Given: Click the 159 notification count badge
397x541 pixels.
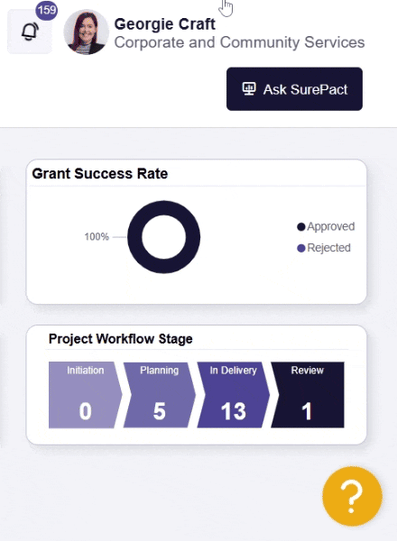Looking at the screenshot, I should tap(47, 10).
